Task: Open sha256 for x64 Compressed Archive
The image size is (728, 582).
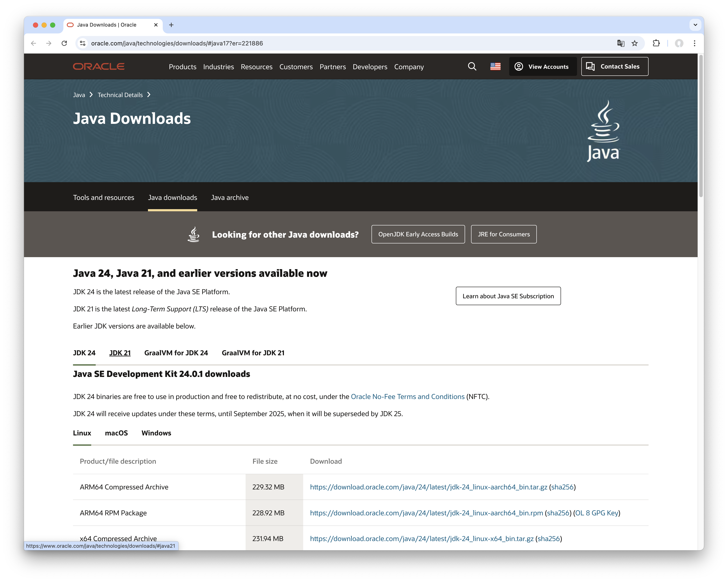Action: click(549, 539)
